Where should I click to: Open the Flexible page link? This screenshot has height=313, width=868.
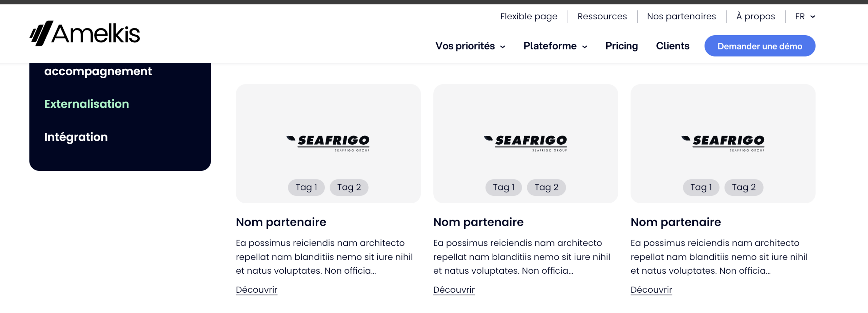(x=529, y=17)
